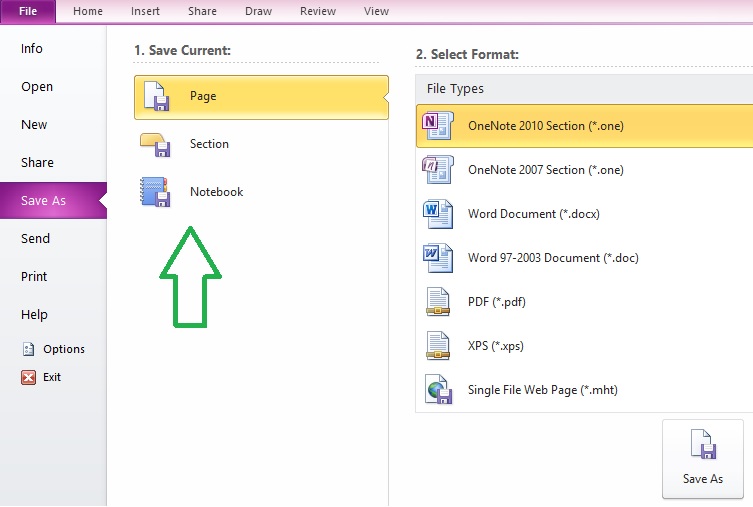
Task: Click the Page save icon
Action: coord(157,97)
